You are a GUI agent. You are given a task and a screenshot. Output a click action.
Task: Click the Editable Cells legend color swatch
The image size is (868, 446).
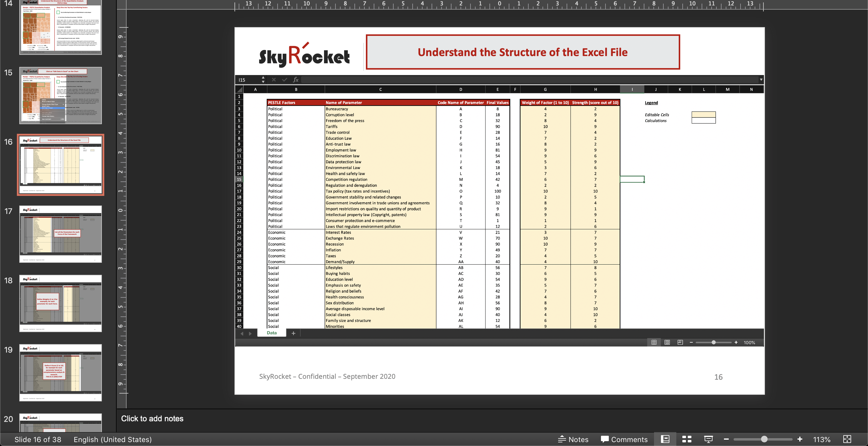point(703,115)
